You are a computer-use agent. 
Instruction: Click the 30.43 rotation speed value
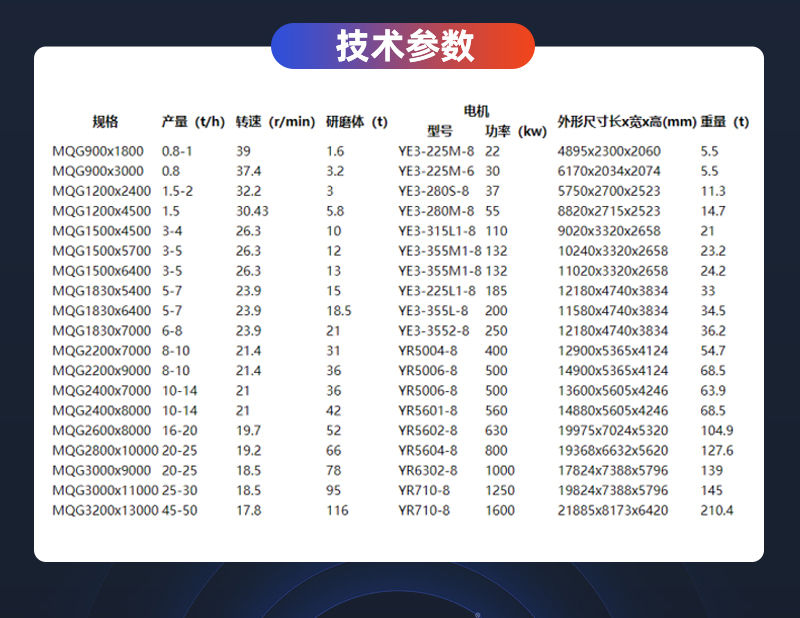click(x=252, y=211)
